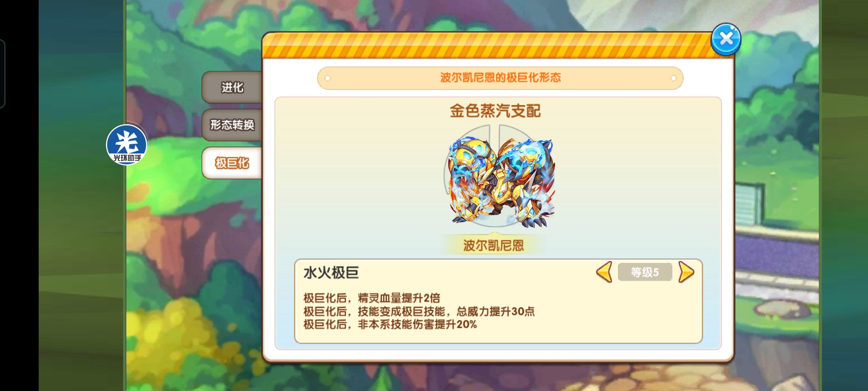Click the orange striped dialog title bar

[x=487, y=45]
